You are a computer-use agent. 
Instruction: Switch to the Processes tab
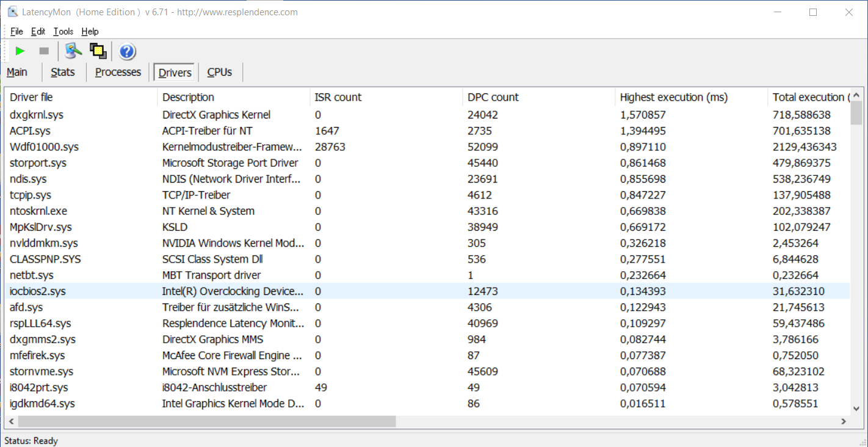pyautogui.click(x=118, y=72)
